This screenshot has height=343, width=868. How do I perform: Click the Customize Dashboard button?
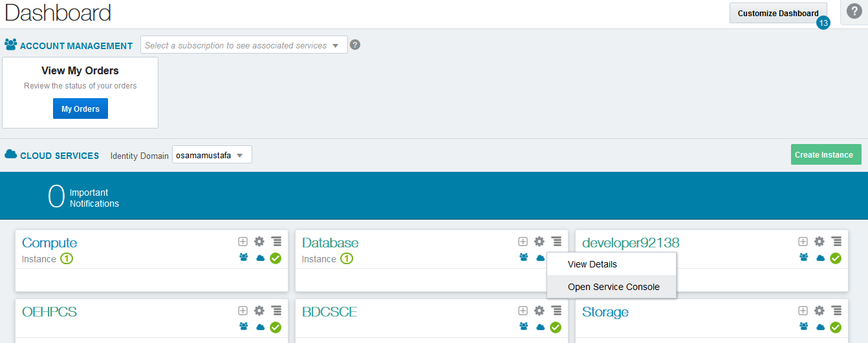(777, 13)
